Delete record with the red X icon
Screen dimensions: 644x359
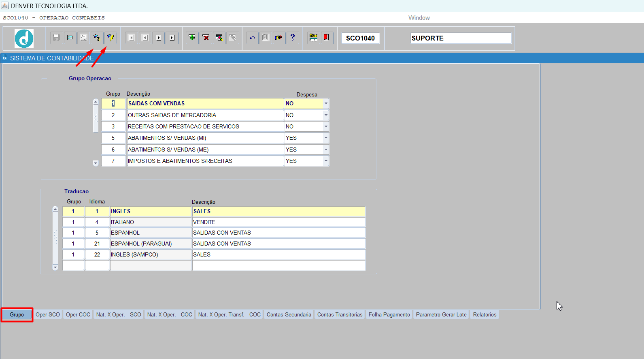click(x=206, y=38)
